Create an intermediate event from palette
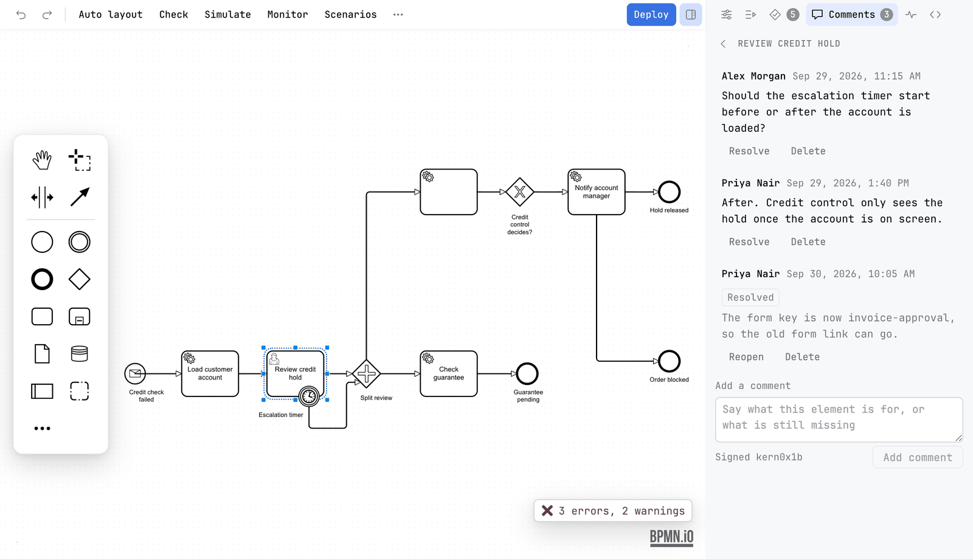Viewport: 973px width, 560px height. 80,242
